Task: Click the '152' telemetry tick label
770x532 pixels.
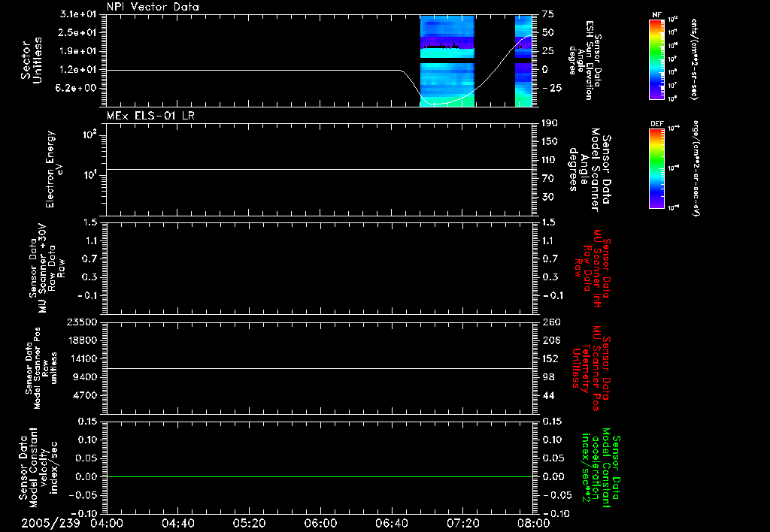Action: pos(551,358)
